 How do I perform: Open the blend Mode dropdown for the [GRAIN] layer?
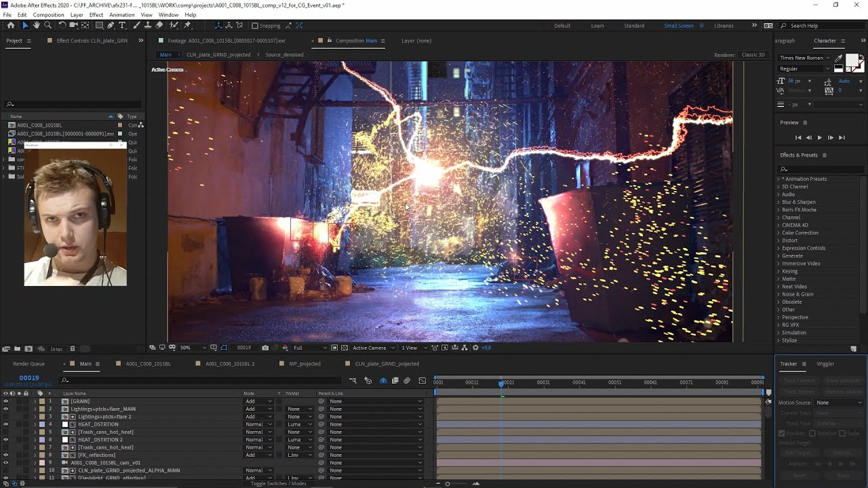(258, 401)
